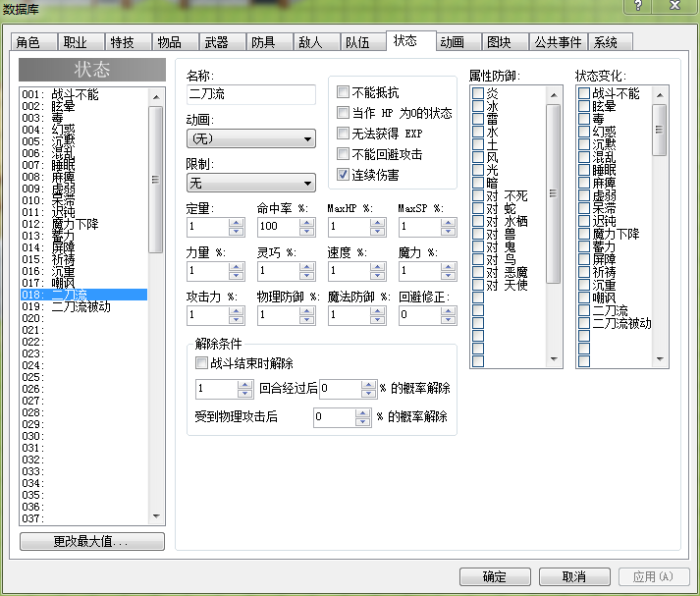
Task: Open the 特技 tab
Action: [129, 42]
